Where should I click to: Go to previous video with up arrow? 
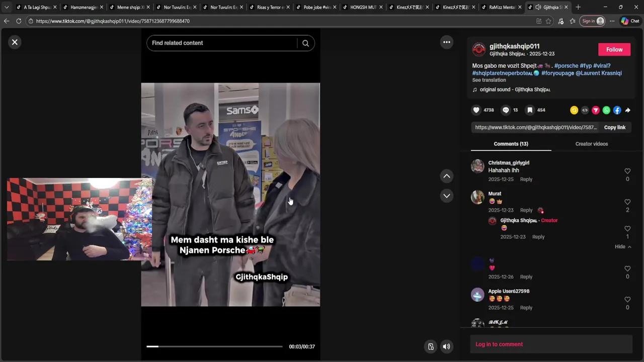[446, 176]
